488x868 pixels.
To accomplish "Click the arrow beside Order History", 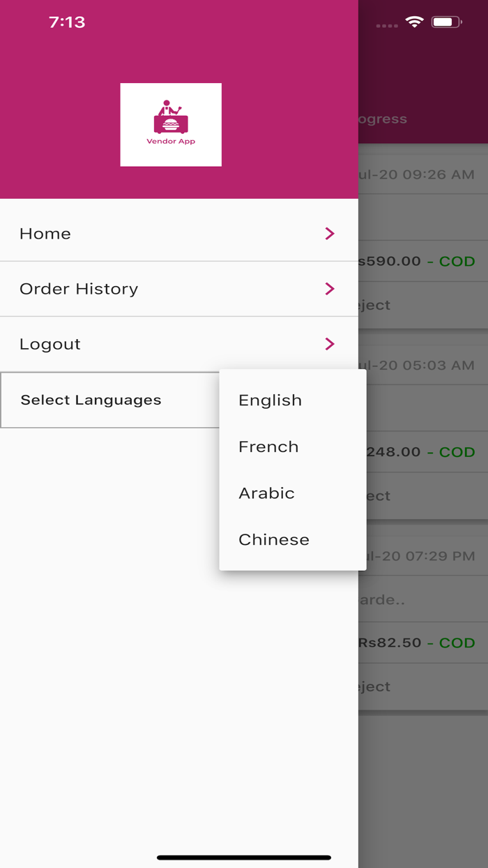I will click(329, 288).
